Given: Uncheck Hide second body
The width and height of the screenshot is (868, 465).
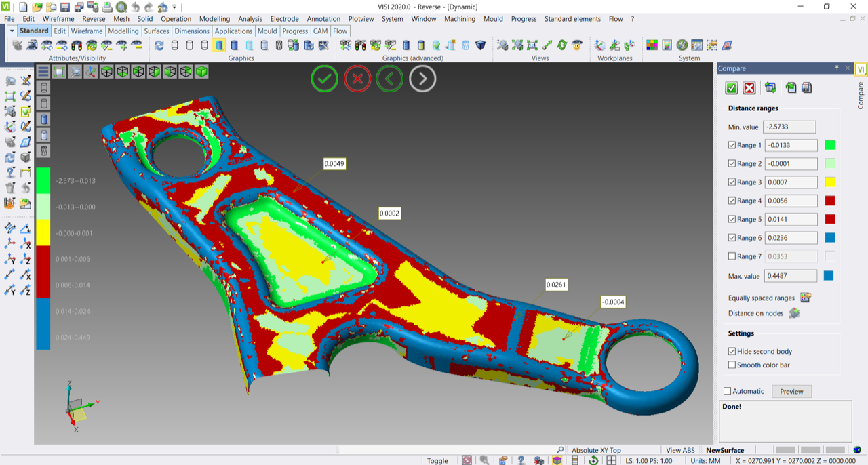Looking at the screenshot, I should [732, 351].
